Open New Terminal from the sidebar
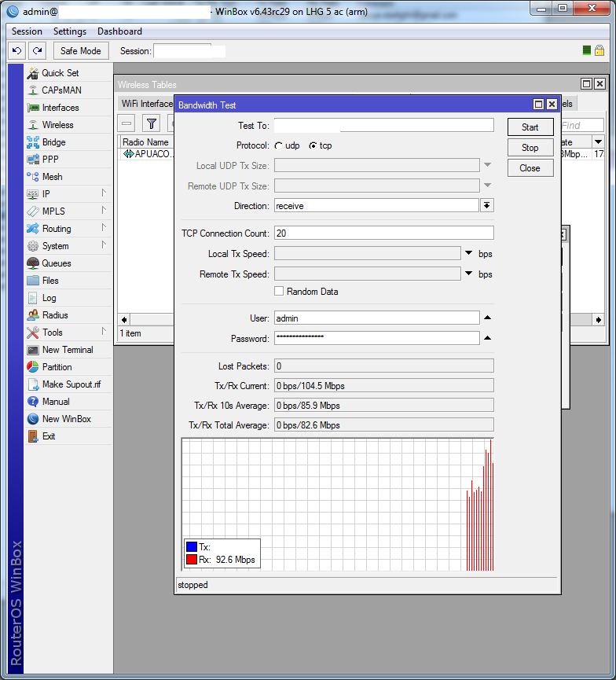 pos(68,350)
